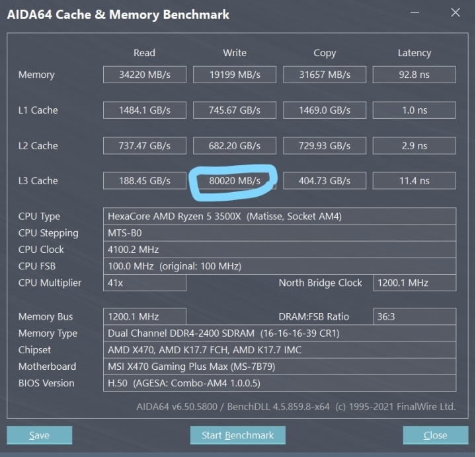476x457 pixels.
Task: Click the Chipset label
Action: pos(34,351)
